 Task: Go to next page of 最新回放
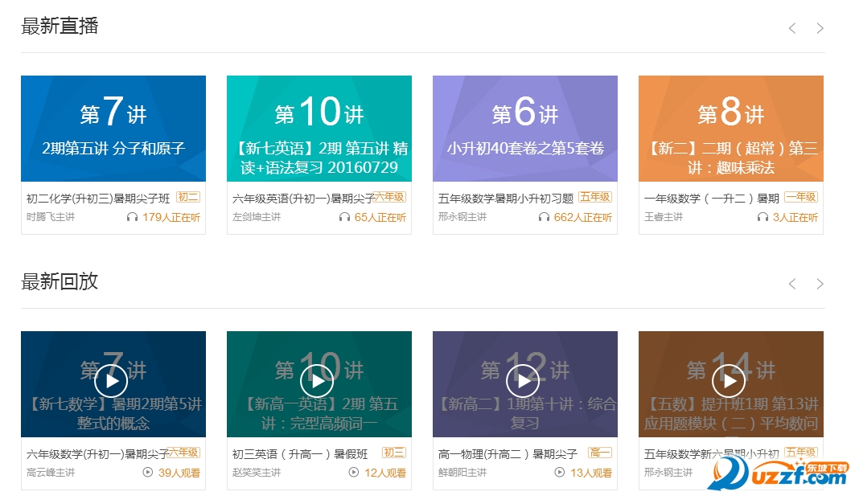click(820, 284)
